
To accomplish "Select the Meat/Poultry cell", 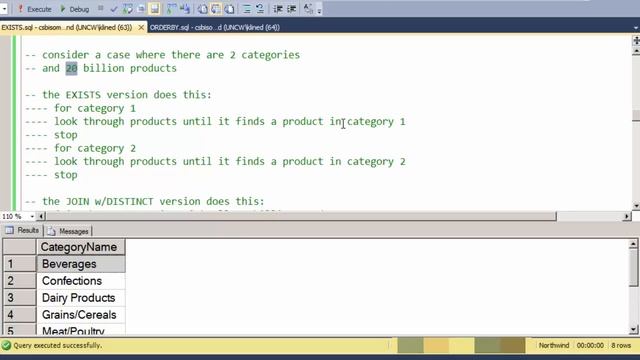I will click(81, 330).
